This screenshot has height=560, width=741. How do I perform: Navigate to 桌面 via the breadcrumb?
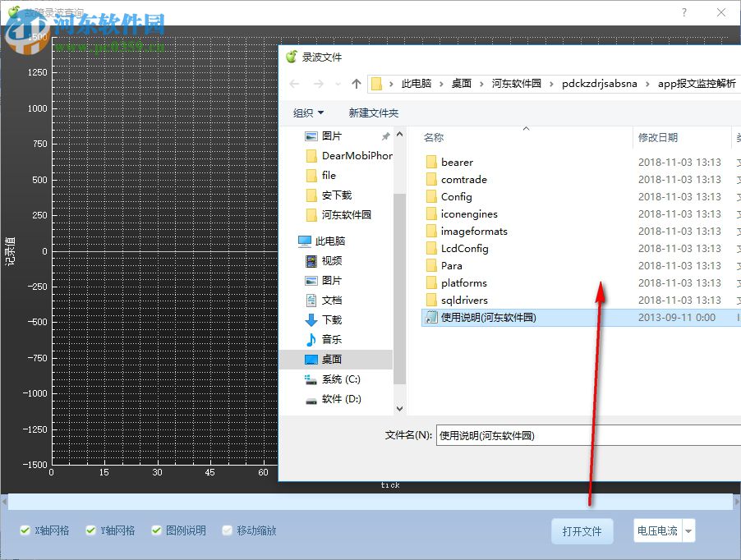(x=463, y=83)
